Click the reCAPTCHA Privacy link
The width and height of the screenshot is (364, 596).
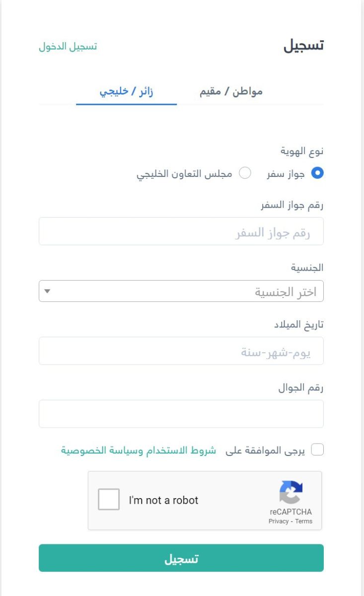pos(279,521)
